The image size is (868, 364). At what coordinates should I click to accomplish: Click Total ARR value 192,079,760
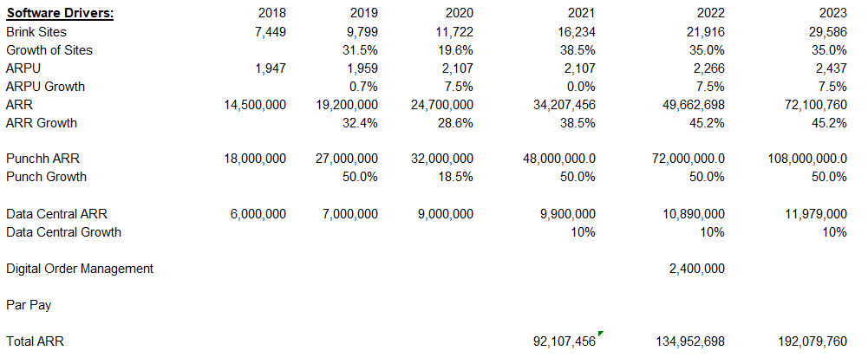click(x=813, y=341)
